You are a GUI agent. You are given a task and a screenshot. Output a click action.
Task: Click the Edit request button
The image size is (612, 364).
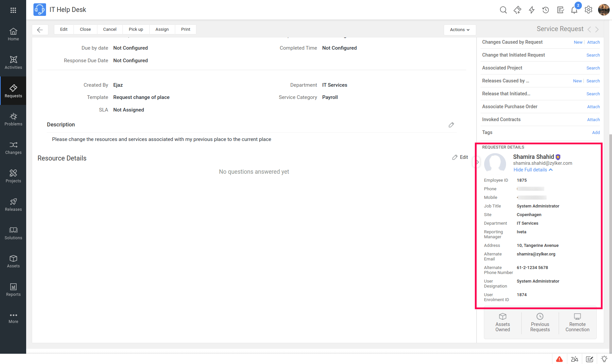(x=64, y=29)
